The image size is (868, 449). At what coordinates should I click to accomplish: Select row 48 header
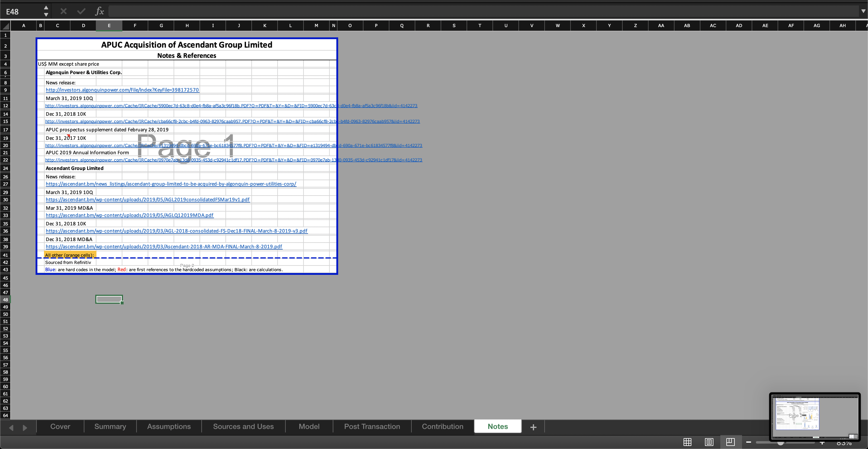(5, 300)
